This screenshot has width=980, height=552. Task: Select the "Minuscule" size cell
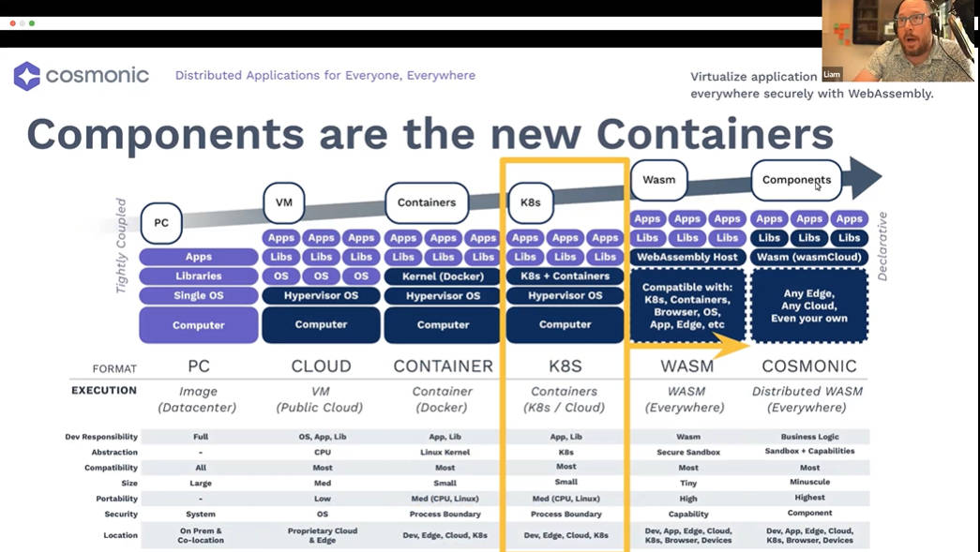[x=809, y=482]
